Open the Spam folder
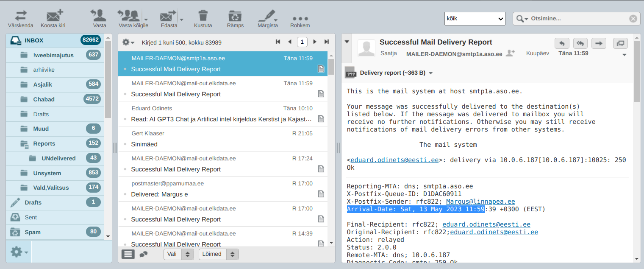This screenshot has width=644, height=269. click(x=55, y=232)
